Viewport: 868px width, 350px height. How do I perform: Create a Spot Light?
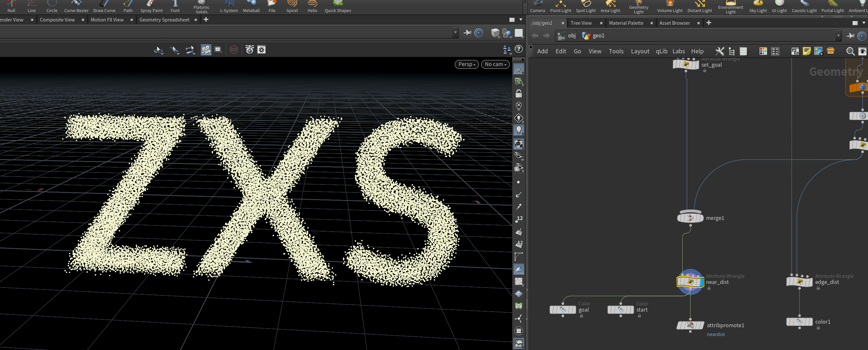(x=586, y=7)
